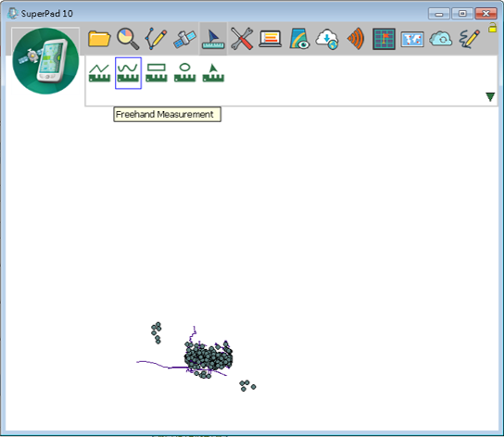This screenshot has width=504, height=437.
Task: Open the yellow folder file icon
Action: pyautogui.click(x=99, y=39)
